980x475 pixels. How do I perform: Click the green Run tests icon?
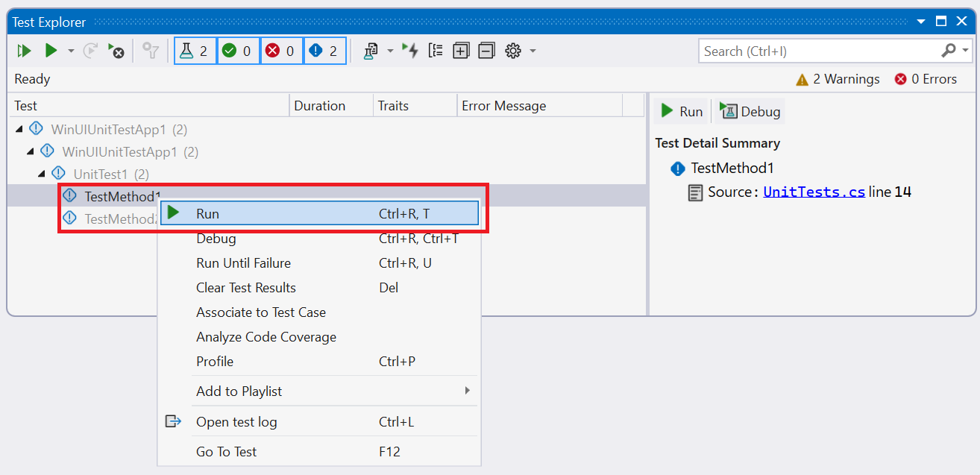coord(50,51)
